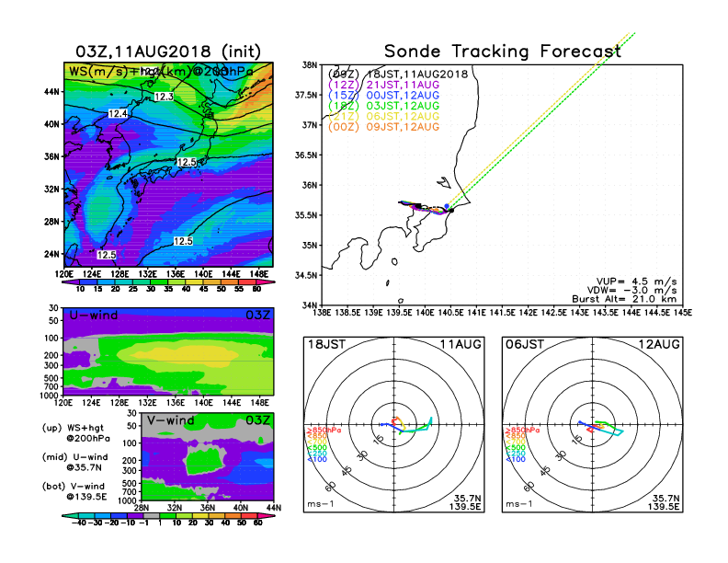
Task: Click the 'U-wind' panel label
Action: click(x=94, y=315)
